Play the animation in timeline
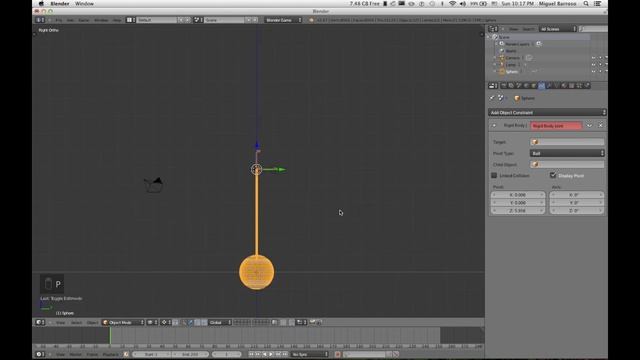The height and width of the screenshot is (360, 640). (271, 354)
